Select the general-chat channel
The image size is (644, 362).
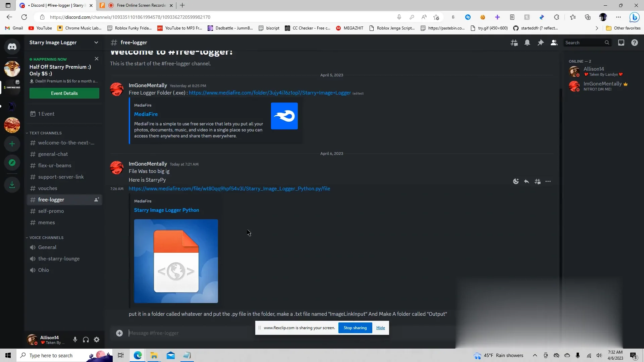click(x=53, y=154)
